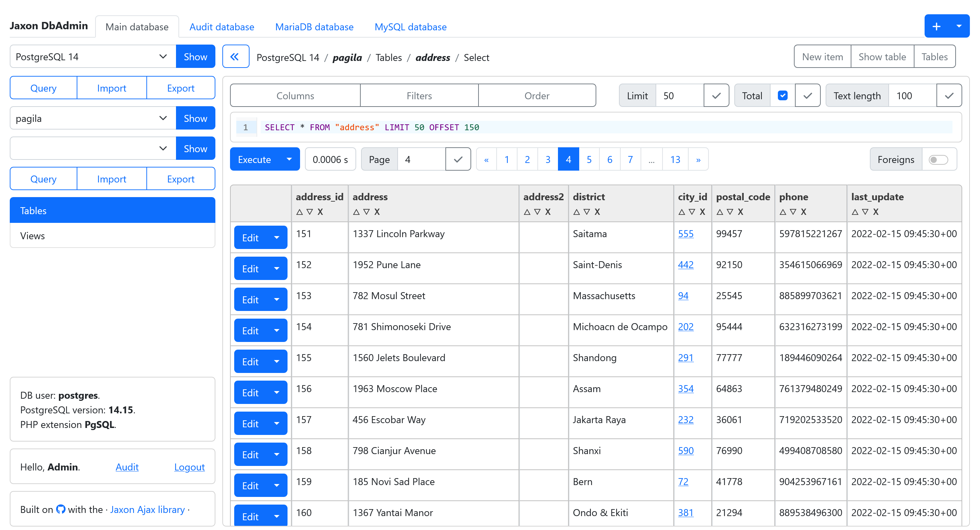The width and height of the screenshot is (980, 530).
Task: Select Tables in the sidebar
Action: (x=113, y=210)
